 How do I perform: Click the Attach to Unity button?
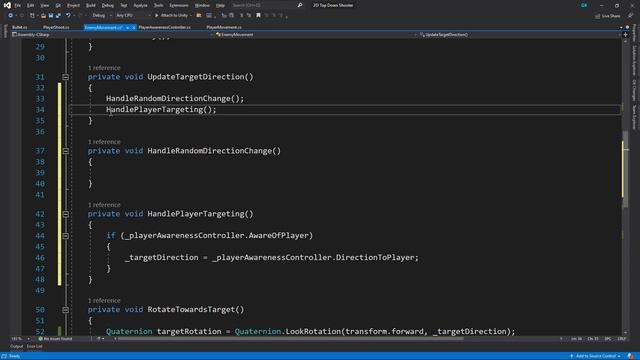[x=173, y=16]
